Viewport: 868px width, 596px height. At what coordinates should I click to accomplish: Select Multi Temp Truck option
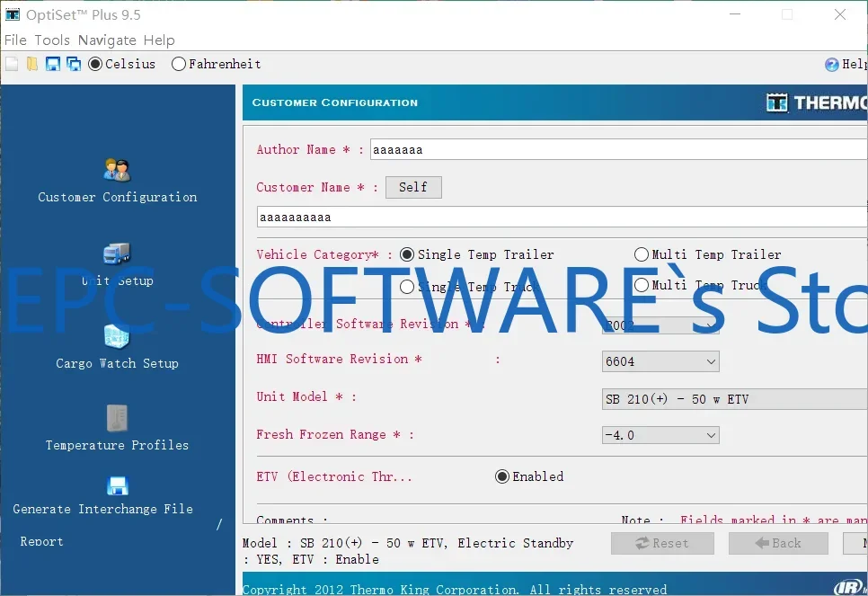point(700,285)
